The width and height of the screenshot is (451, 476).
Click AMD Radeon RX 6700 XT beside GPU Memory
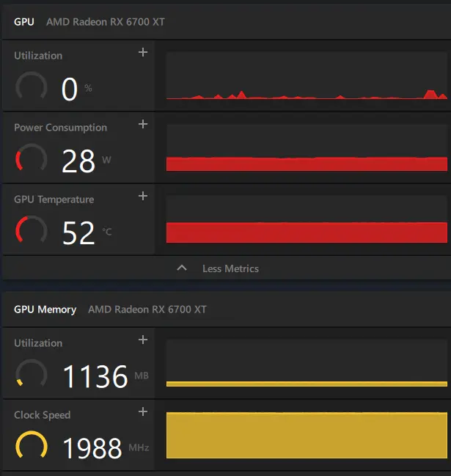tap(147, 310)
